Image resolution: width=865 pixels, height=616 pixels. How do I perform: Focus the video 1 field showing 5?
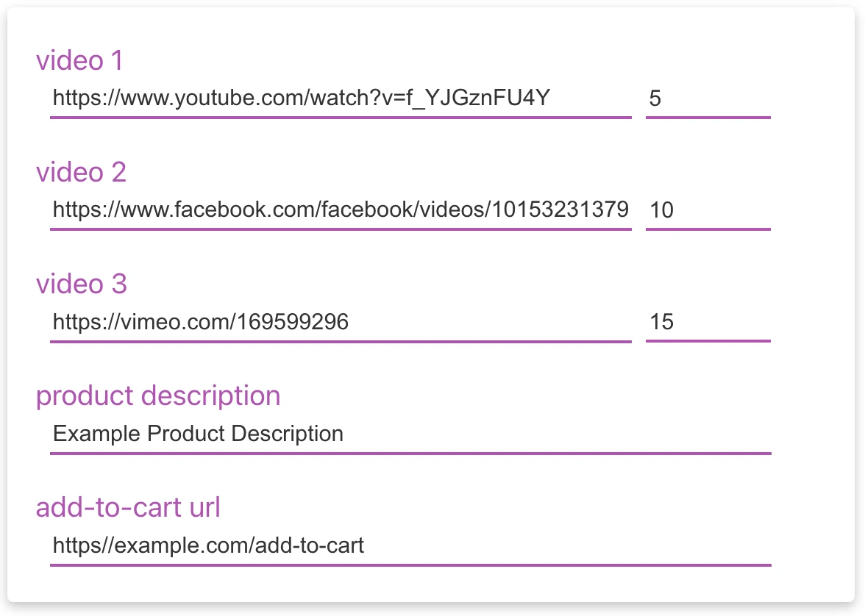coord(707,99)
